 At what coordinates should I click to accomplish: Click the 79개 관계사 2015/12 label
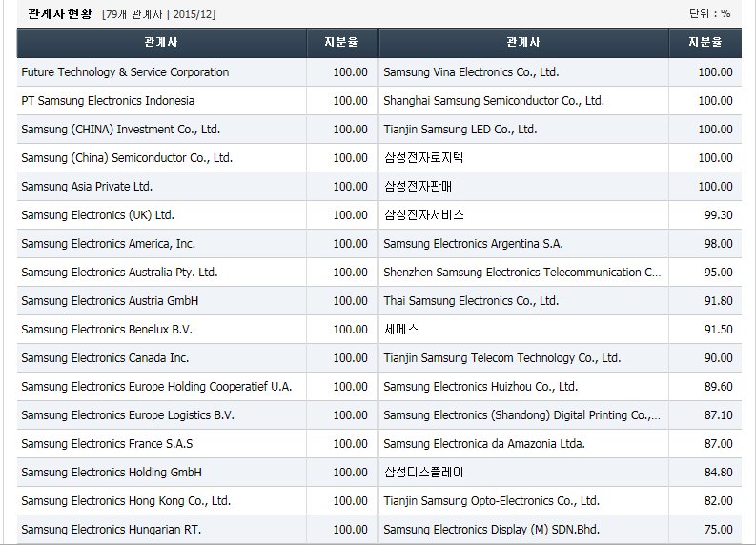coord(158,14)
